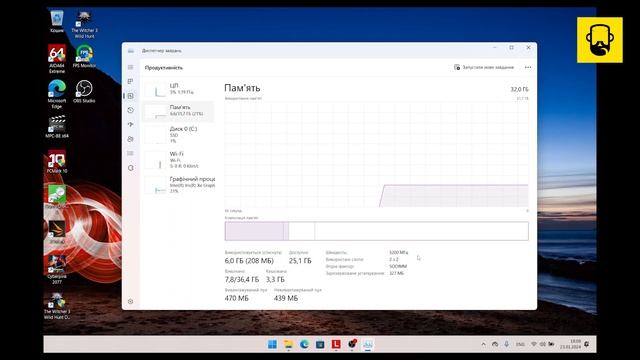
Task: Open the AIDA64 Extreme desktop shortcut
Action: pos(57,59)
